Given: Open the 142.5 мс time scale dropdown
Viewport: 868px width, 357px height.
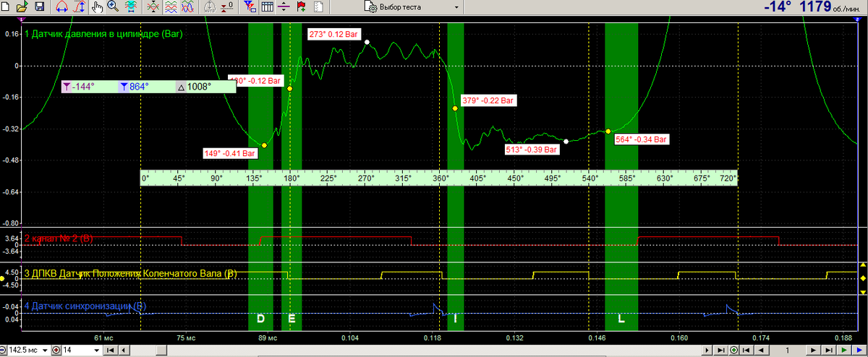Looking at the screenshot, I should click(45, 350).
